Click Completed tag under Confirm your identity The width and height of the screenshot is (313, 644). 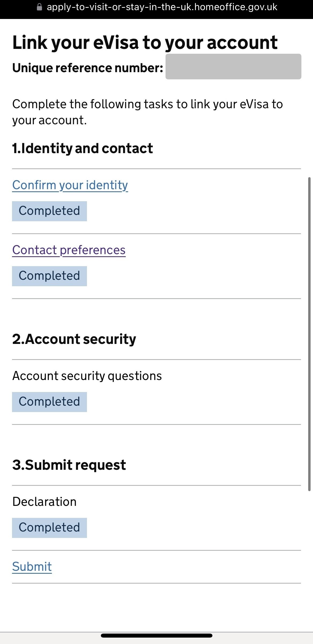pos(49,211)
